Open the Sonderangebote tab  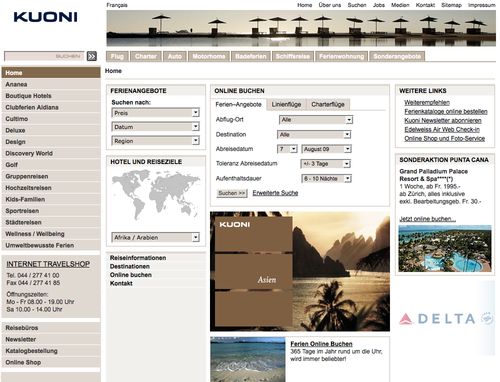click(x=397, y=56)
